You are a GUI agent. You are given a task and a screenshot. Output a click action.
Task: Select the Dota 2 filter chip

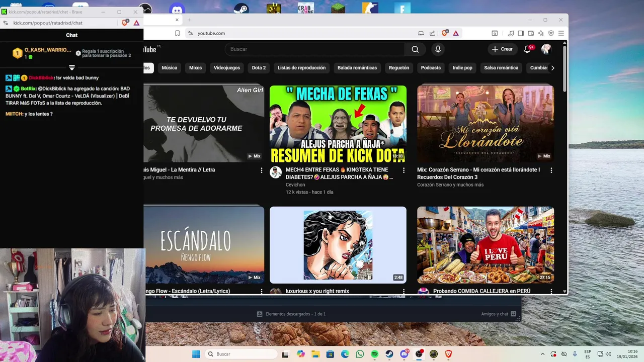[x=259, y=68]
